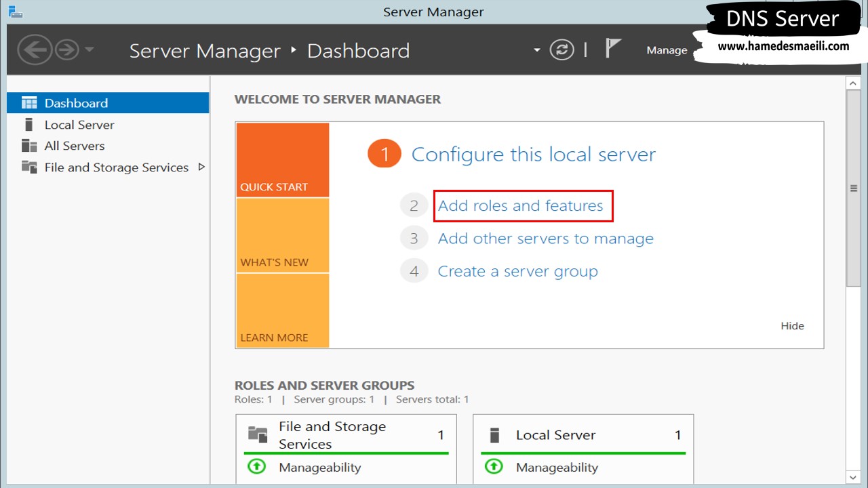The width and height of the screenshot is (868, 488).
Task: Click the File and Storage Services tile icon
Action: pos(258,434)
